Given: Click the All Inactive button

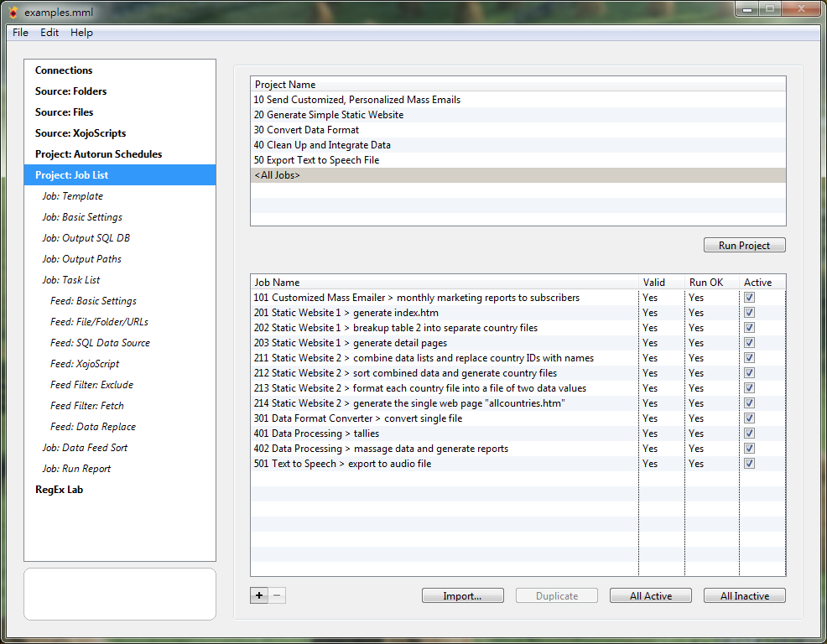Looking at the screenshot, I should pyautogui.click(x=744, y=596).
